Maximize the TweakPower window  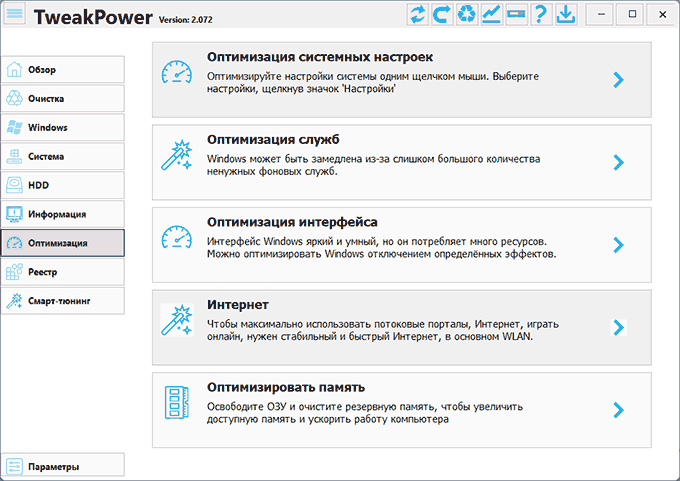pos(632,14)
